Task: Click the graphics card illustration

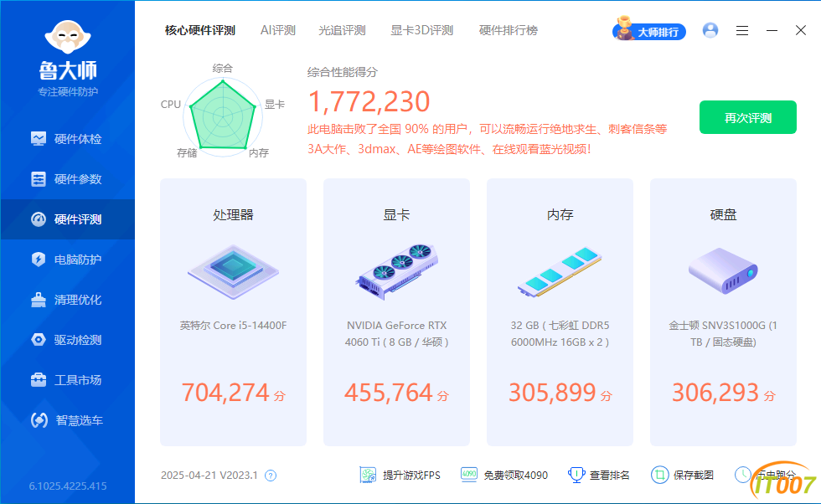Action: (x=397, y=272)
